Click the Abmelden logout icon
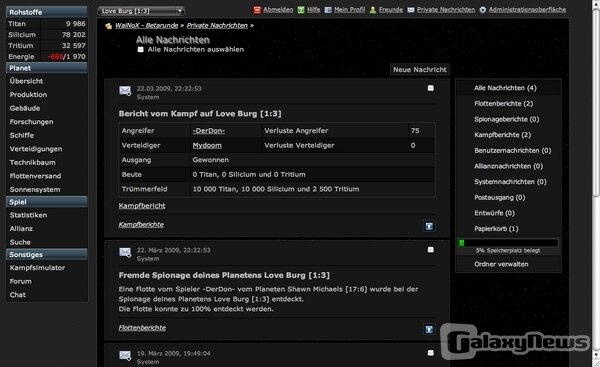The height and width of the screenshot is (367, 600). point(257,10)
